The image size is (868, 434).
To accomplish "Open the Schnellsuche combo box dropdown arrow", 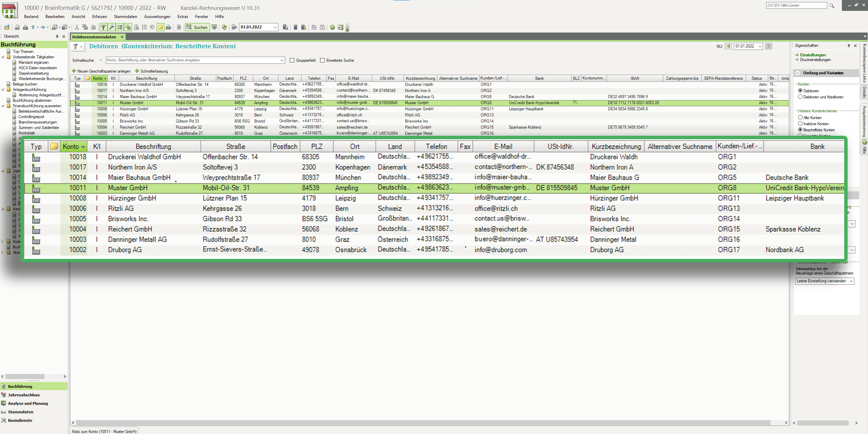I will [282, 60].
